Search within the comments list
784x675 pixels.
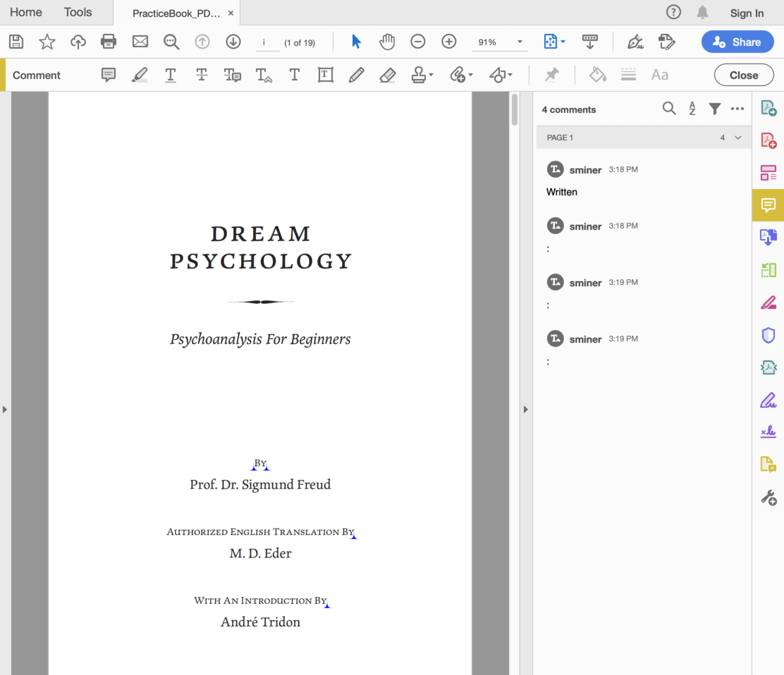point(669,108)
